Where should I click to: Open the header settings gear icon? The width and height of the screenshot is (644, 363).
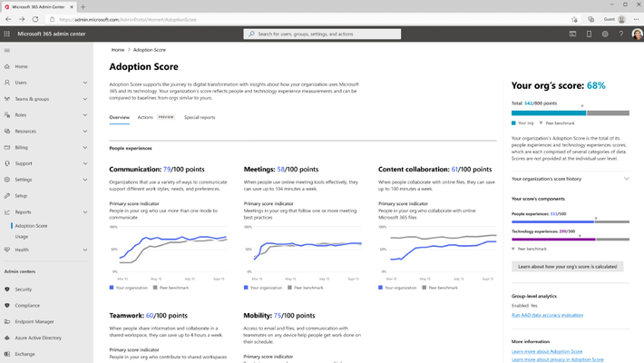[x=605, y=34]
